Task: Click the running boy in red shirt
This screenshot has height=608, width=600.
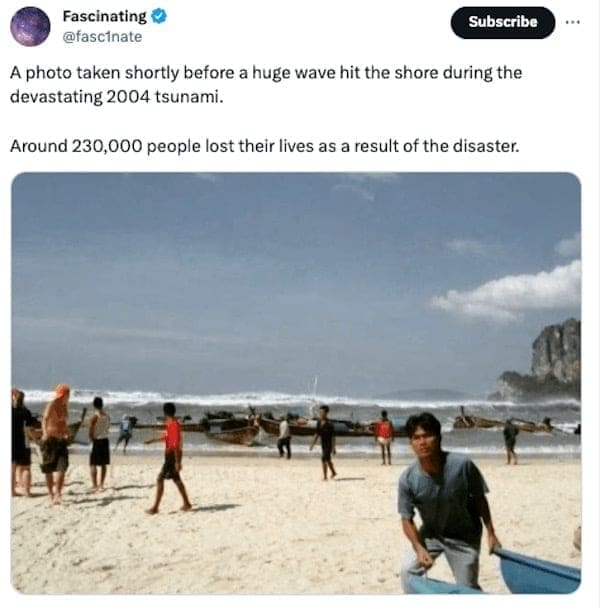Action: click(x=171, y=455)
